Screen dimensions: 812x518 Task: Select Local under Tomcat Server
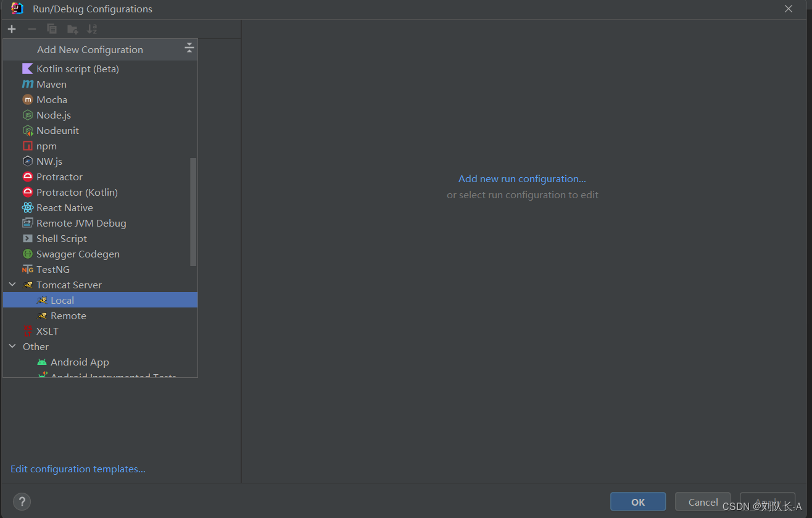point(100,300)
